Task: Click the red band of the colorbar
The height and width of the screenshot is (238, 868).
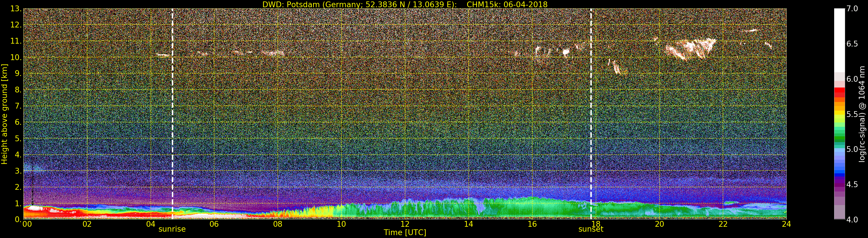Action: [839, 92]
